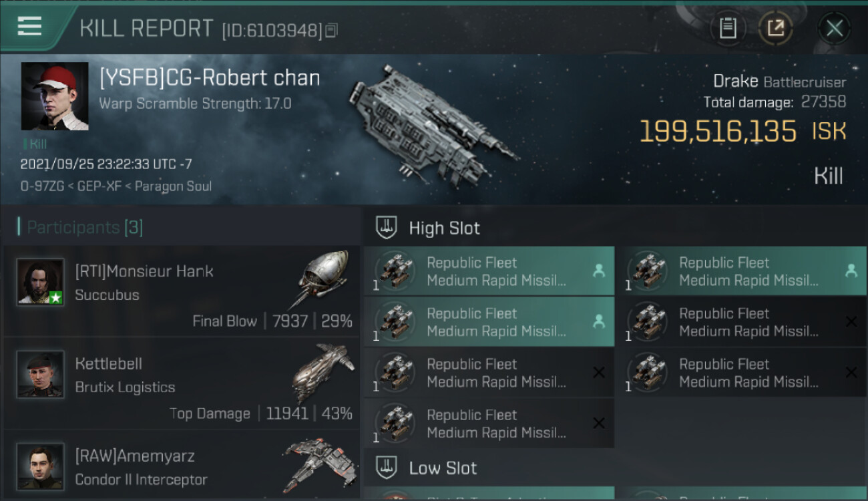868x501 pixels.
Task: Click the Succubus ship icon
Action: tap(321, 279)
